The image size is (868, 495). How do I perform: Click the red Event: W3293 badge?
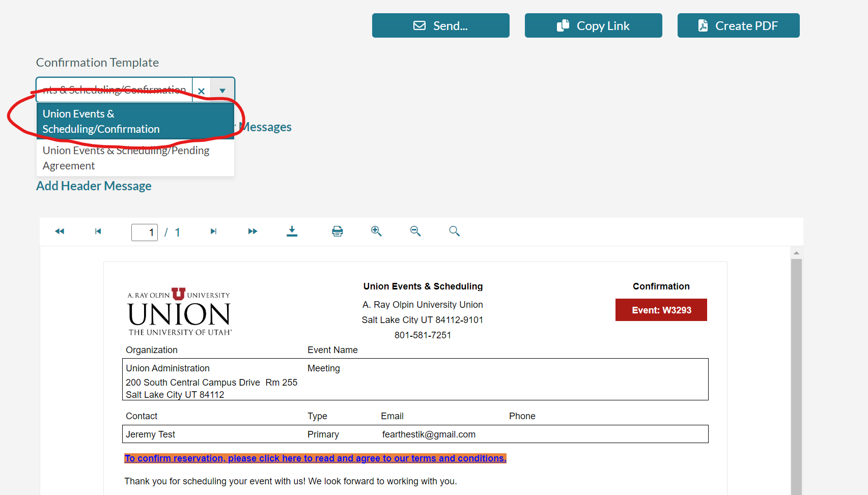pyautogui.click(x=661, y=310)
